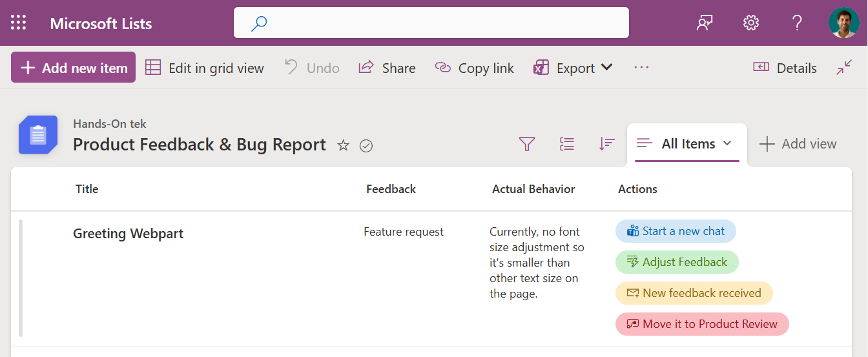Open the All Items view dropdown
This screenshot has width=868, height=357.
[687, 144]
